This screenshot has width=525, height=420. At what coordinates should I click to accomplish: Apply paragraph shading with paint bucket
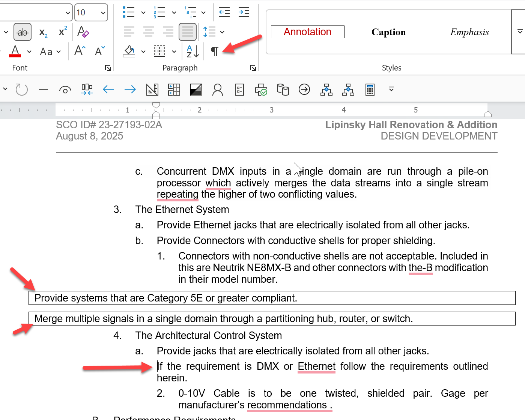(x=129, y=51)
